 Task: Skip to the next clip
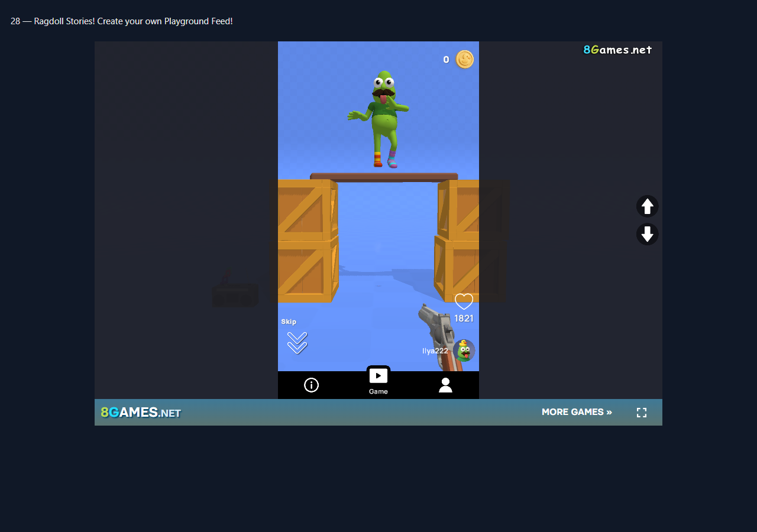pos(297,338)
